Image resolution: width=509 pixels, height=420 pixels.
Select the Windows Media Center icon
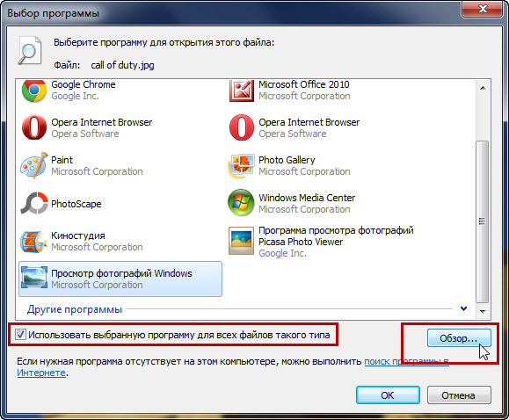point(241,203)
